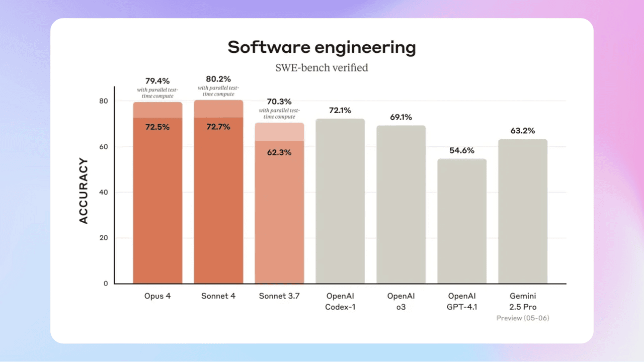This screenshot has width=644, height=362.
Task: Select the Opus 4 label under the chart
Action: pyautogui.click(x=157, y=296)
